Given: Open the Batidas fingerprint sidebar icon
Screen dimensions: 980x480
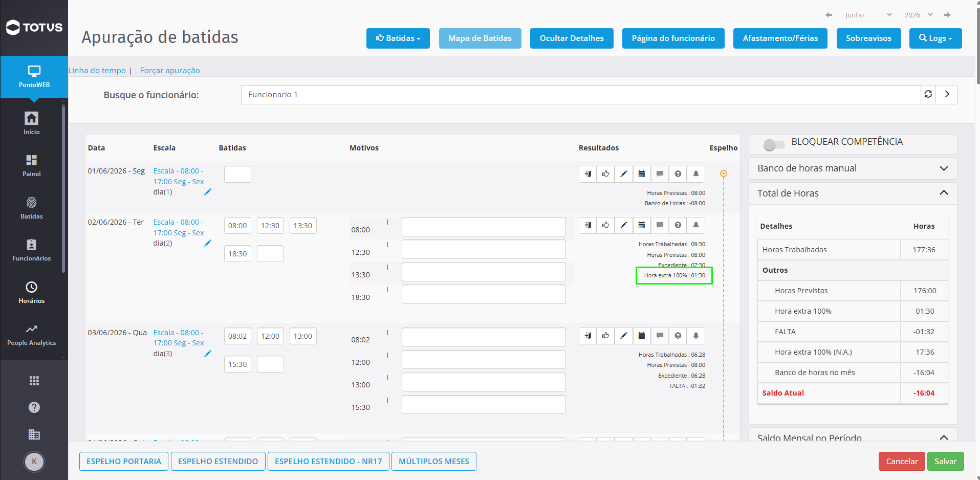Looking at the screenshot, I should pos(31,208).
